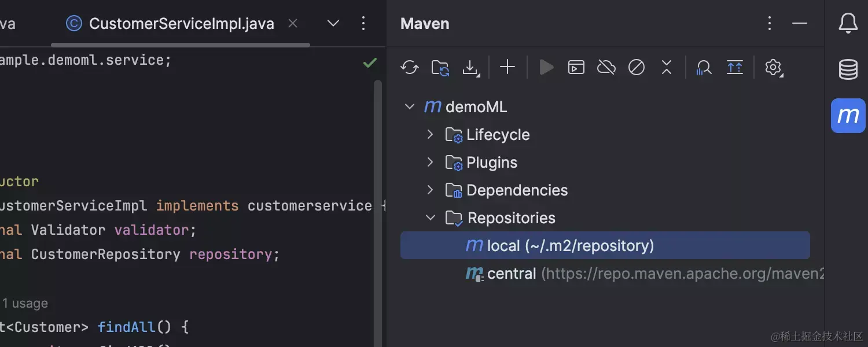Screen dimensions: 868x347
Task: Download sources and documentation
Action: pyautogui.click(x=471, y=67)
